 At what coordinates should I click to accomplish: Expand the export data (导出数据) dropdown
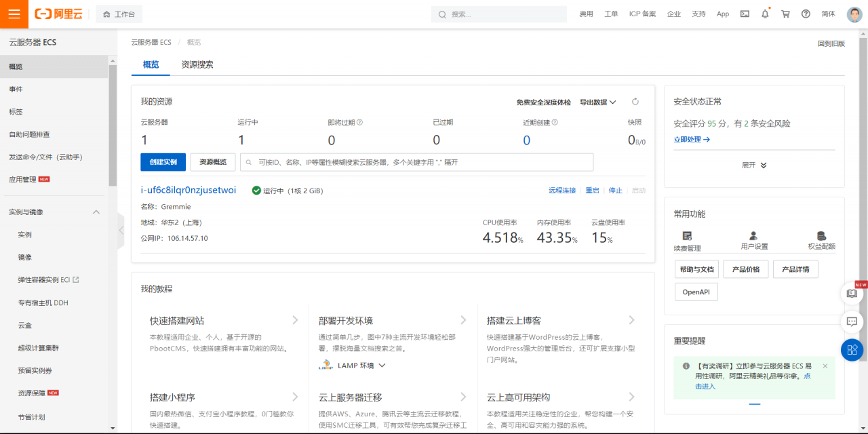click(597, 102)
